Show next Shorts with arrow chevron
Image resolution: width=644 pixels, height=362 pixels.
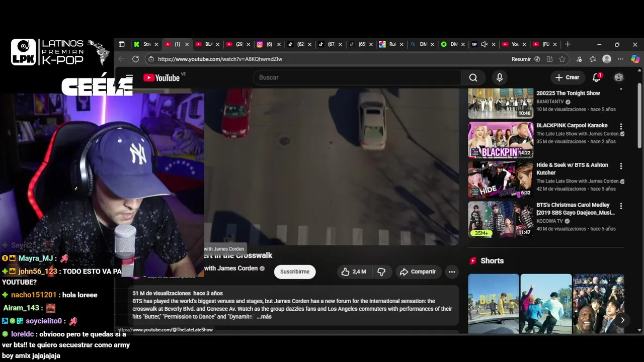point(622,320)
